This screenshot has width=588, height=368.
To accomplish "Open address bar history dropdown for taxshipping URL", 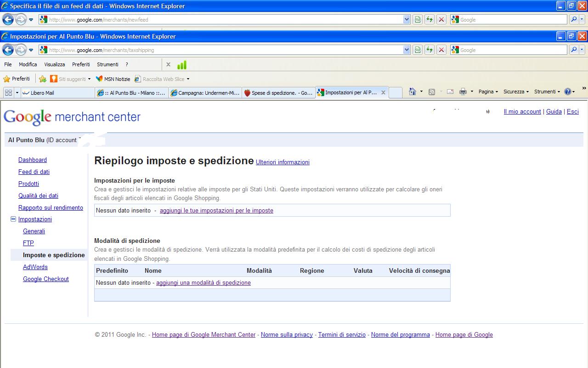I will pos(407,50).
